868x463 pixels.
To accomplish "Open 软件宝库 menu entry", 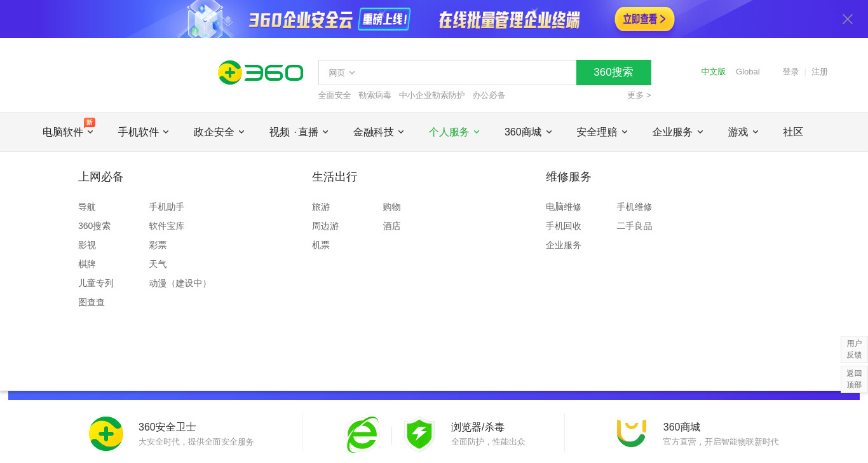I will tap(166, 226).
